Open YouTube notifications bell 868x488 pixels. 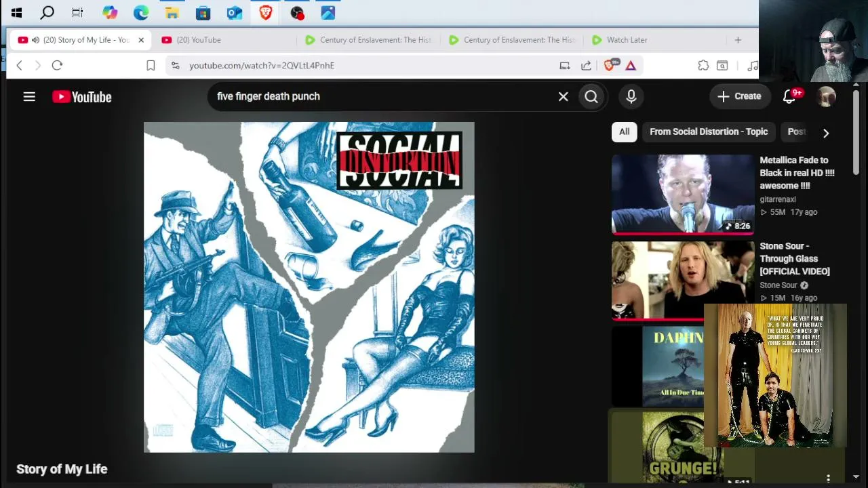(789, 96)
